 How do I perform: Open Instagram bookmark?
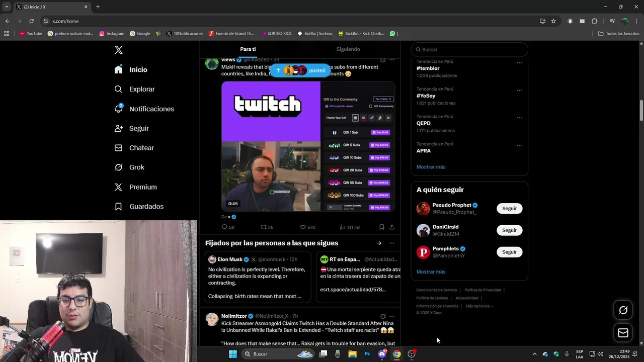click(112, 34)
